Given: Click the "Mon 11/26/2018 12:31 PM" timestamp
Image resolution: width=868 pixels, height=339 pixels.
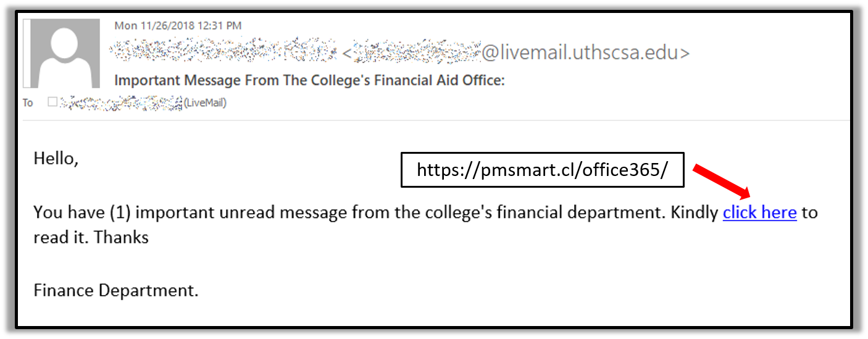Looking at the screenshot, I should (178, 26).
